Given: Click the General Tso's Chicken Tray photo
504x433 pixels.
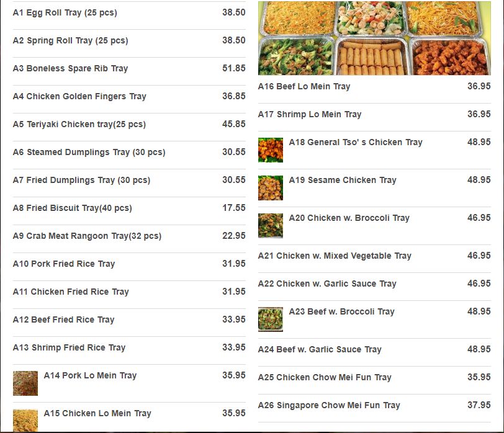Looking at the screenshot, I should pos(271,150).
